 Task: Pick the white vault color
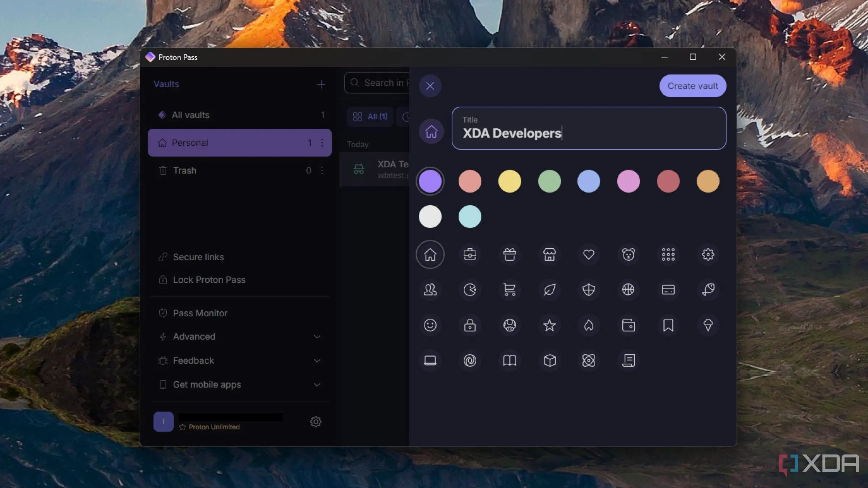point(430,217)
